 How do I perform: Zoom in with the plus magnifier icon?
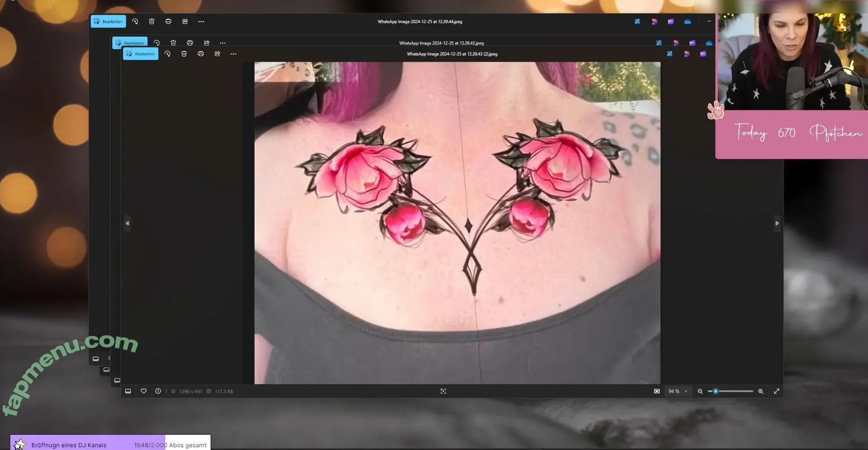[761, 391]
